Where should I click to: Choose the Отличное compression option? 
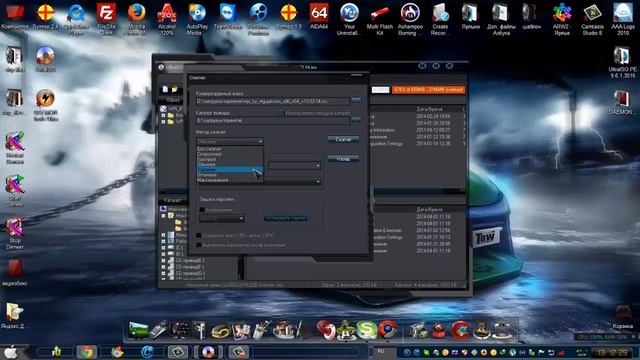coord(230,175)
